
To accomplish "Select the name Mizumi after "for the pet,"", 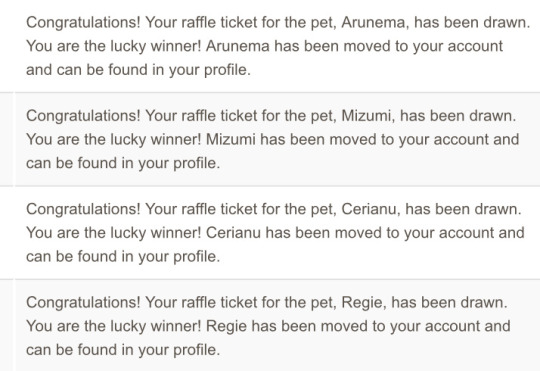I will click(366, 116).
